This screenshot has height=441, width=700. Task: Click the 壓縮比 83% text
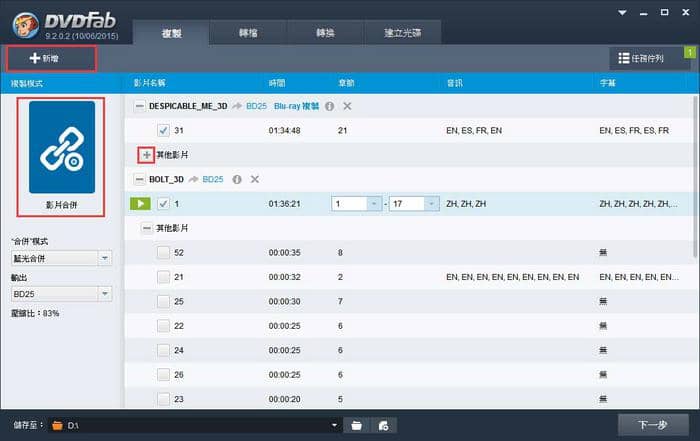[x=35, y=313]
